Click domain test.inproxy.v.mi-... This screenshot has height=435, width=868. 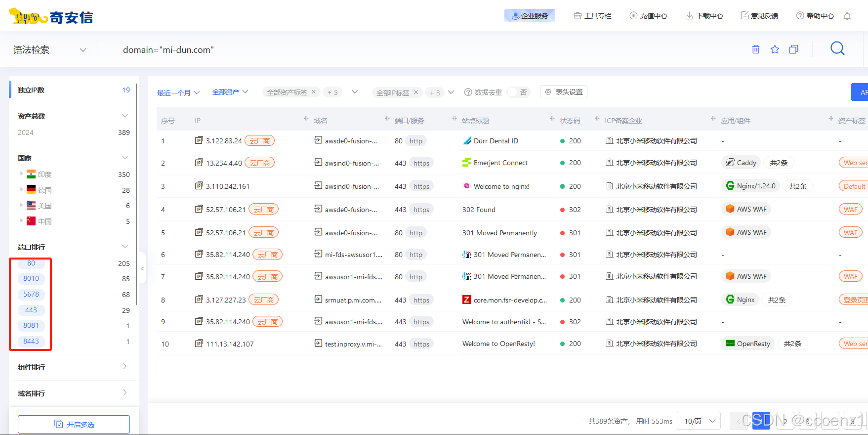[x=353, y=344]
